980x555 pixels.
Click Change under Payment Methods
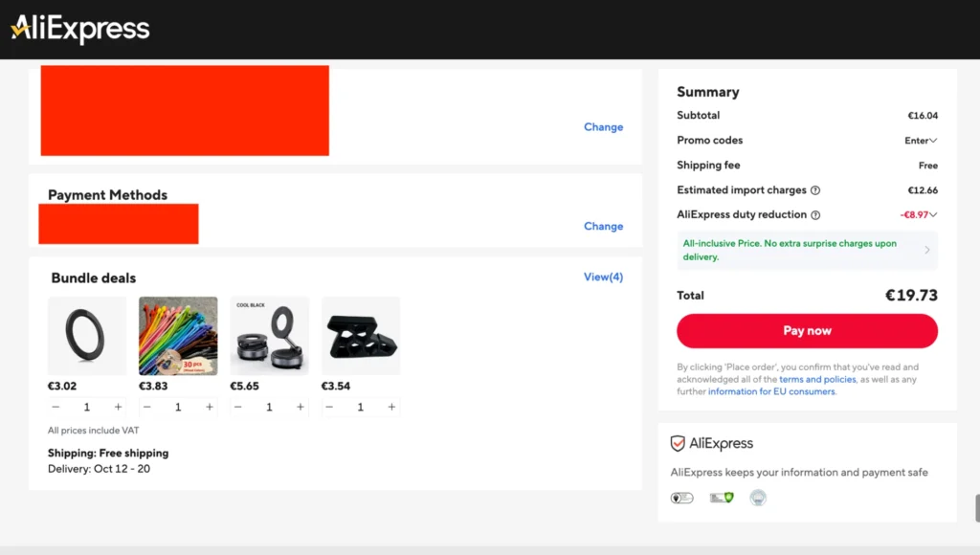(603, 226)
